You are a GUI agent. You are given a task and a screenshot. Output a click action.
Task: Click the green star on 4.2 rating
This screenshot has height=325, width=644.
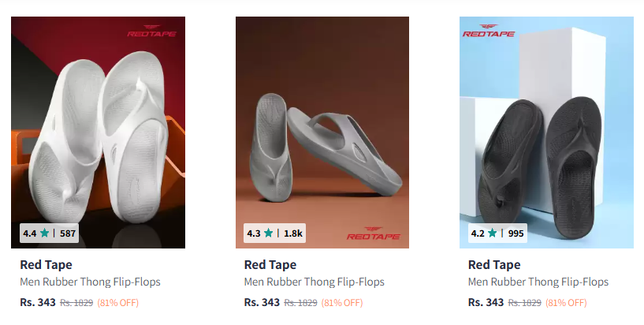492,233
